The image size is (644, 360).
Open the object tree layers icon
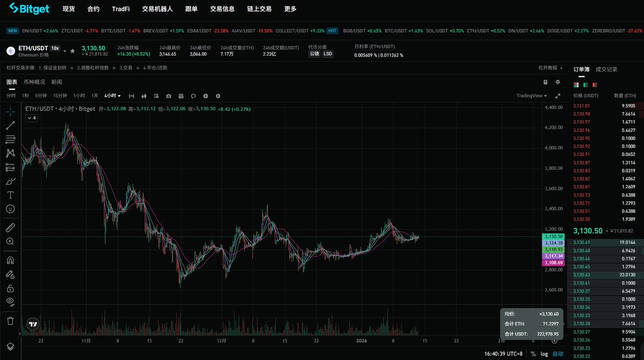(10, 346)
